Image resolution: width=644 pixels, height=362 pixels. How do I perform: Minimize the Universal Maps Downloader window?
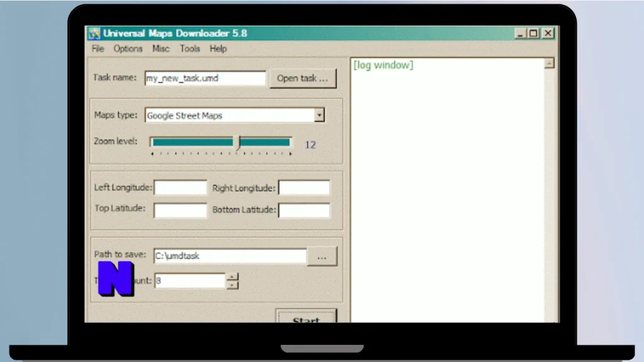(520, 34)
